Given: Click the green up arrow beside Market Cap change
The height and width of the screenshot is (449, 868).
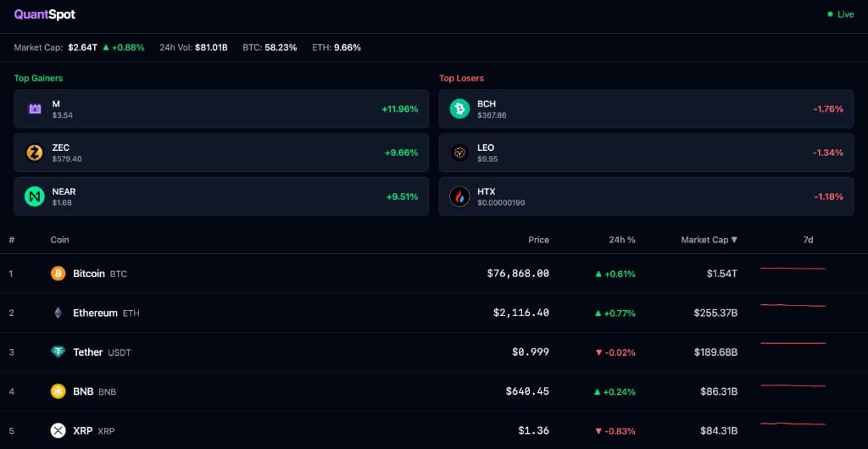Looking at the screenshot, I should [106, 47].
